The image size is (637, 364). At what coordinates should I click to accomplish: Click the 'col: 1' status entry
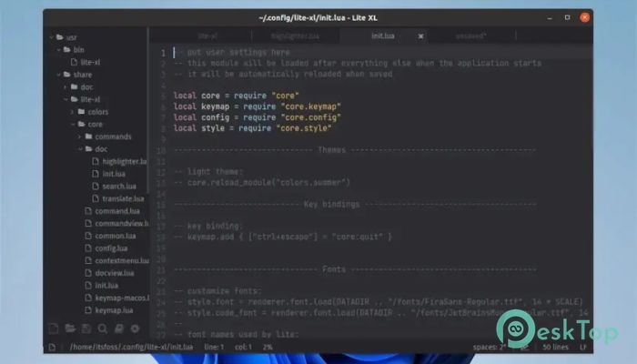243,347
